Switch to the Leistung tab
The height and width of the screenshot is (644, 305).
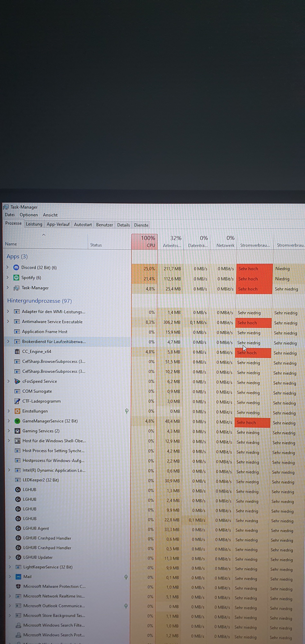(x=34, y=224)
